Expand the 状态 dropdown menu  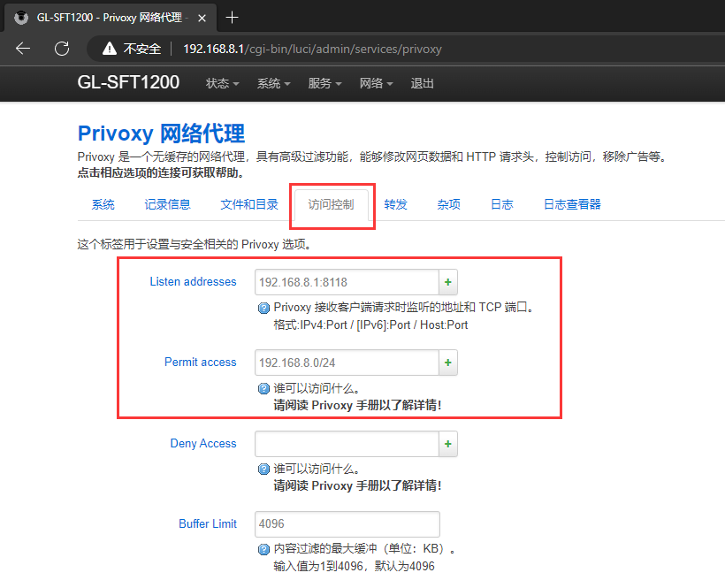point(223,83)
